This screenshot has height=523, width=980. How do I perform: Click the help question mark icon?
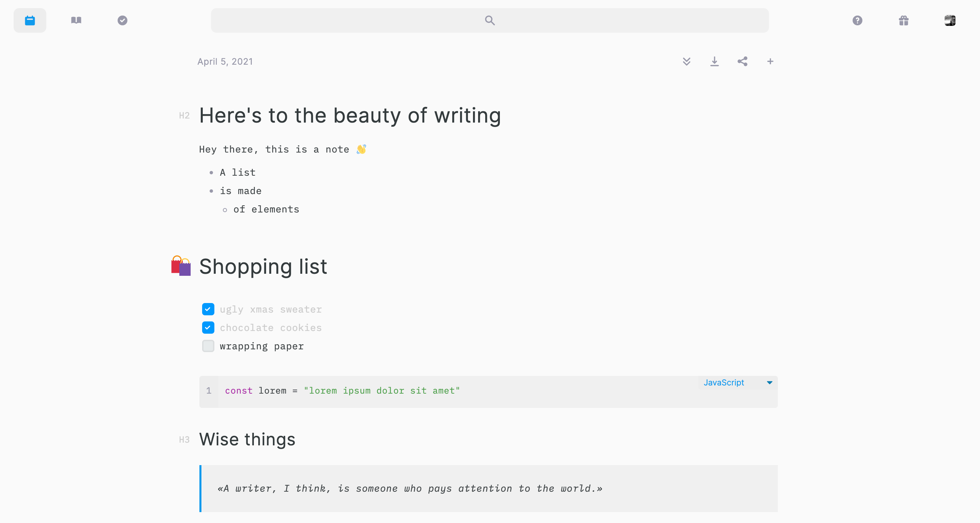pos(857,20)
